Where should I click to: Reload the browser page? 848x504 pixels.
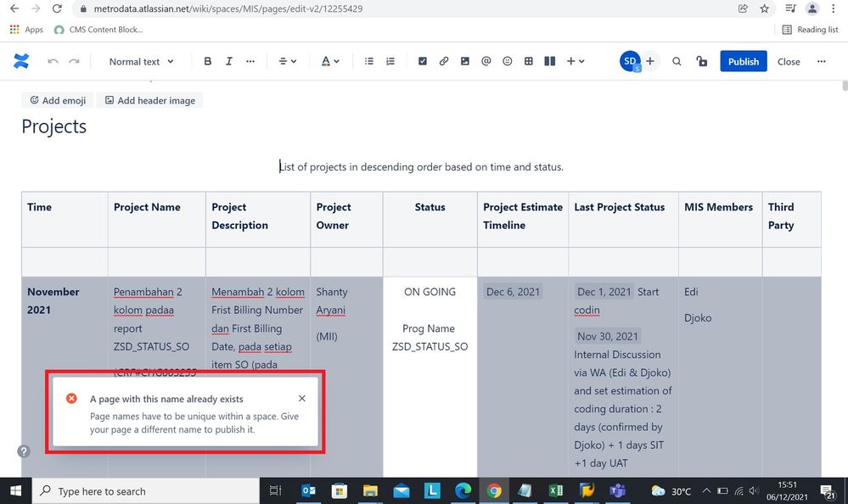pos(57,8)
